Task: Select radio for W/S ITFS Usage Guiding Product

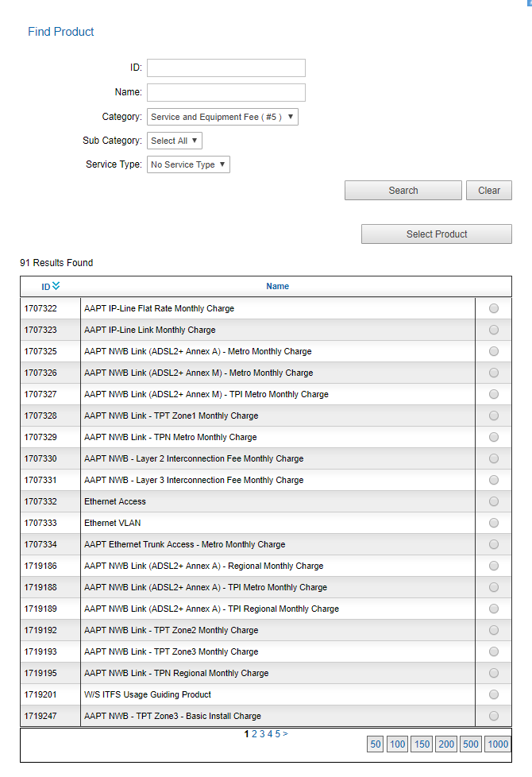Action: (494, 694)
